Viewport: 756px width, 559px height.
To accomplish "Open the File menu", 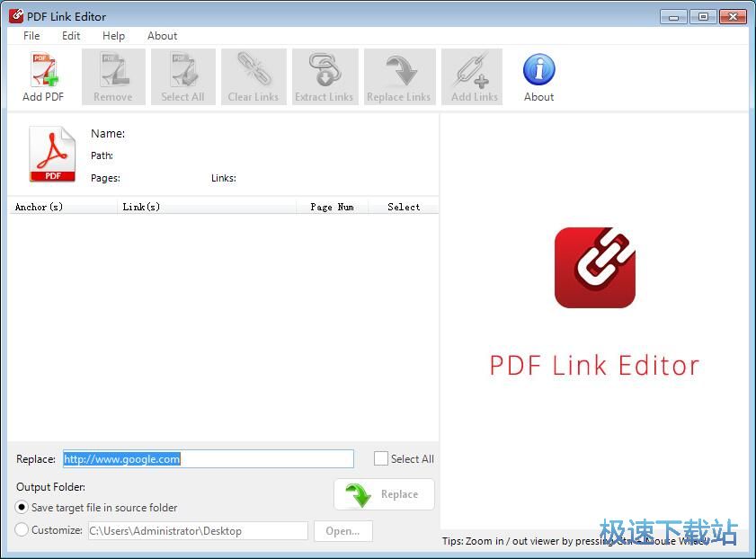I will 31,36.
